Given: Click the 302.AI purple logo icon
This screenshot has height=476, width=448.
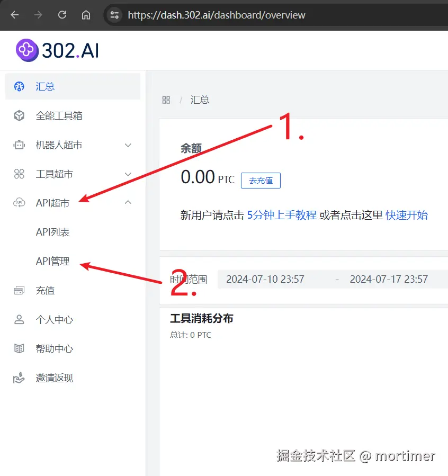Looking at the screenshot, I should [27, 50].
